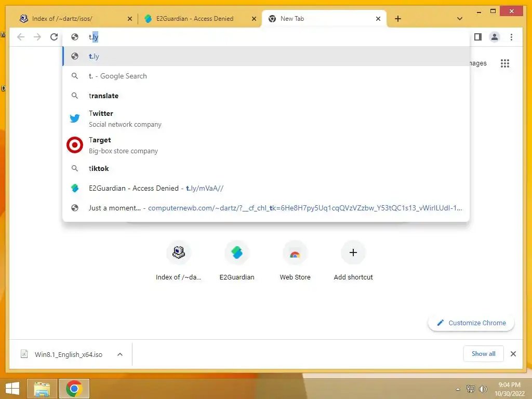532x399 pixels.
Task: Open the t.ly/mVaA// history suggestion
Action: pos(267,188)
